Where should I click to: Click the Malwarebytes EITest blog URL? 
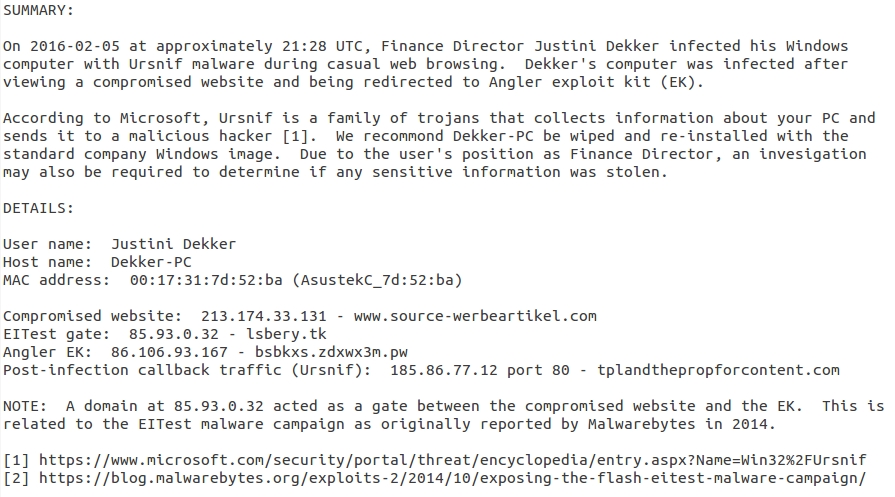click(x=452, y=478)
